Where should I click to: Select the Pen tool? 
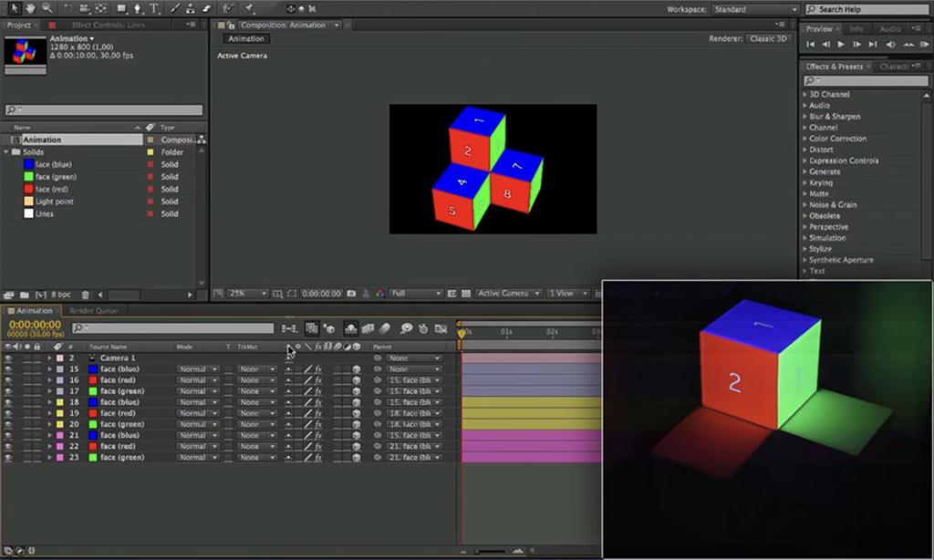click(x=138, y=8)
